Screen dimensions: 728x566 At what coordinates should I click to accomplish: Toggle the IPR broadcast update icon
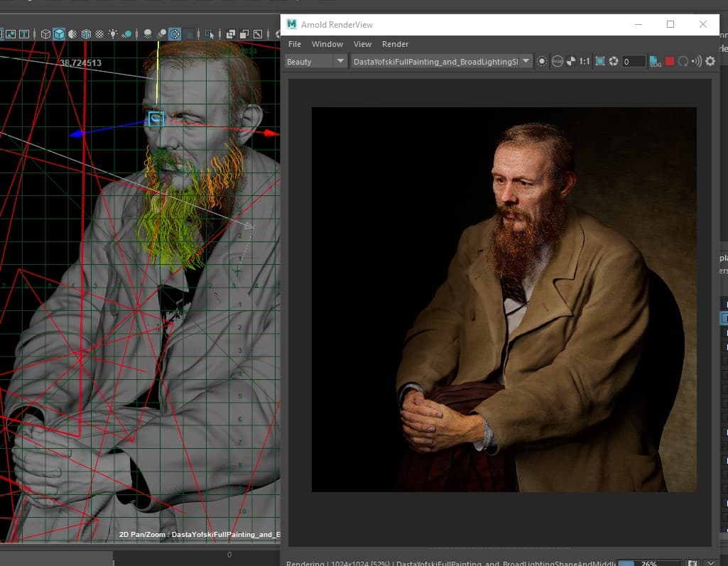point(697,61)
